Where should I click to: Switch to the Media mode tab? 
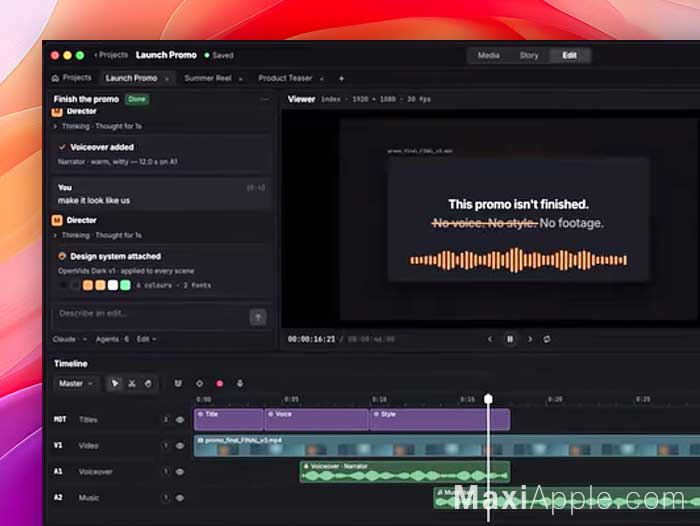point(488,55)
